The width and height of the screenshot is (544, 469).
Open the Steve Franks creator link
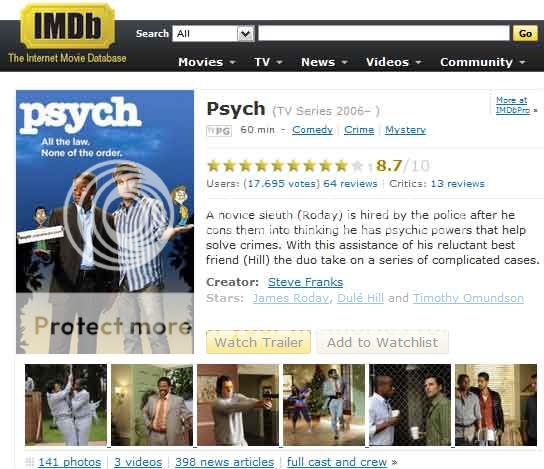pyautogui.click(x=305, y=282)
